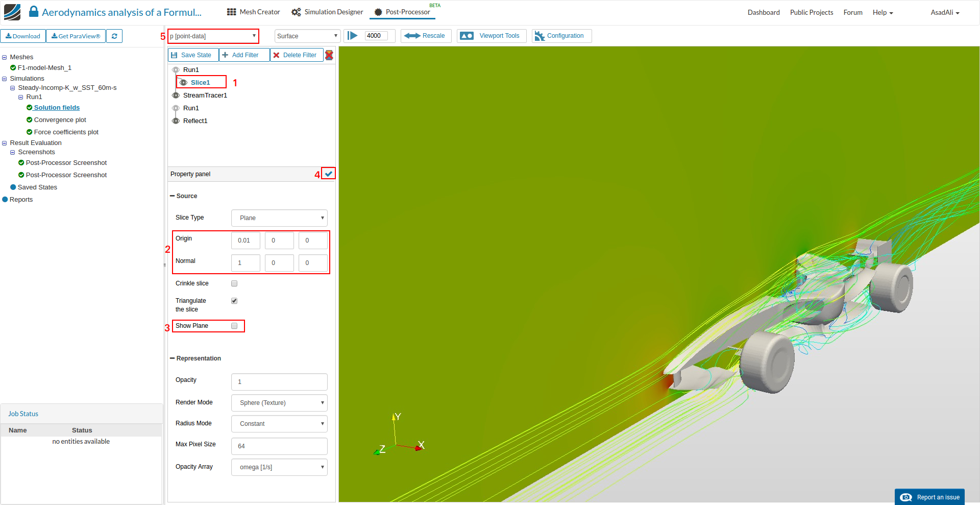The height and width of the screenshot is (505, 980).
Task: Collapse the Screenshots tree node
Action: pyautogui.click(x=13, y=152)
